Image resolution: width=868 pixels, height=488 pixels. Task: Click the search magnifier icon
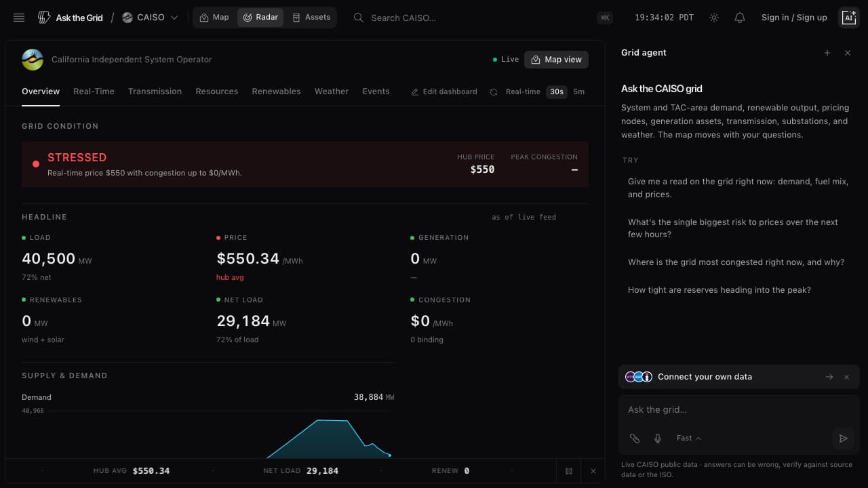359,18
